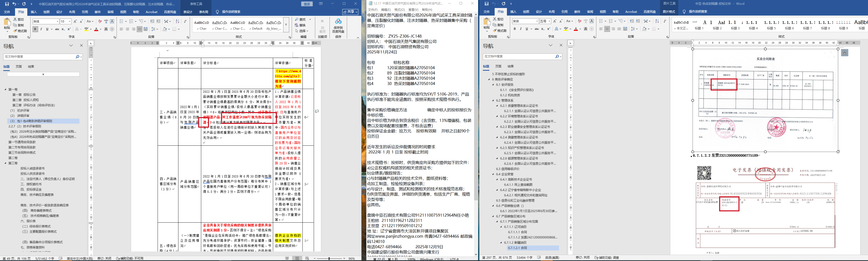Close navigation pane in right Word window
868x261 pixels.
pyautogui.click(x=561, y=45)
